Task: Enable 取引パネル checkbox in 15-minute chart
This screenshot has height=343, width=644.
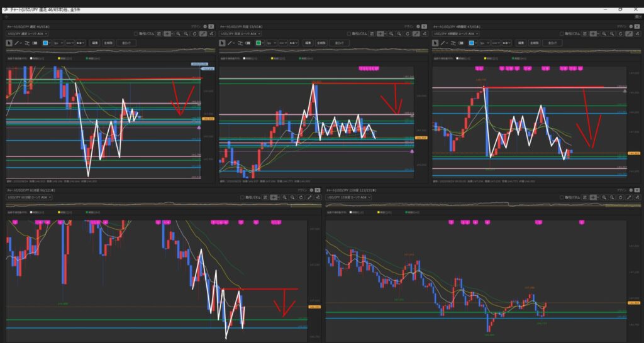Action: [562, 197]
